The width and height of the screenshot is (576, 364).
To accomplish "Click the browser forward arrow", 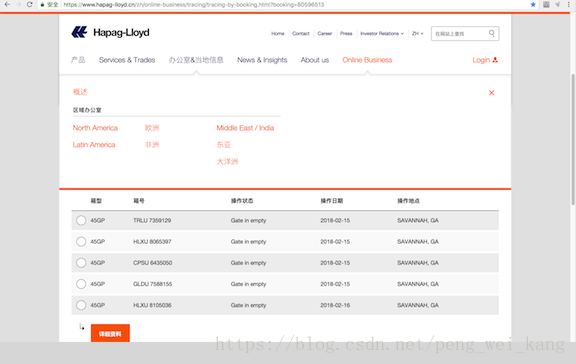I will (18, 4).
